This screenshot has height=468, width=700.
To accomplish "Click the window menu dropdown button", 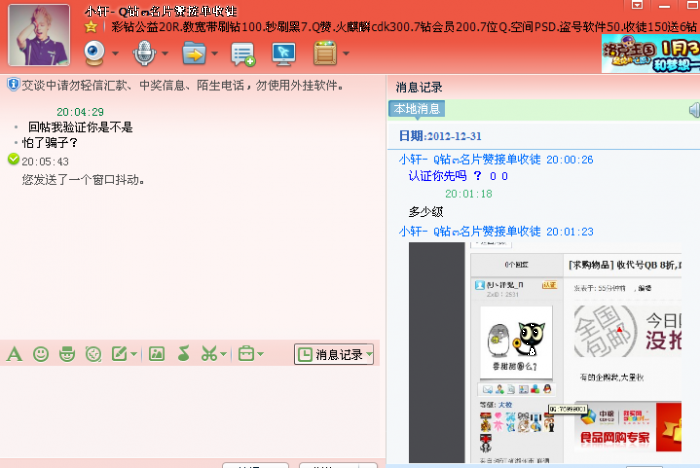I will [x=637, y=5].
